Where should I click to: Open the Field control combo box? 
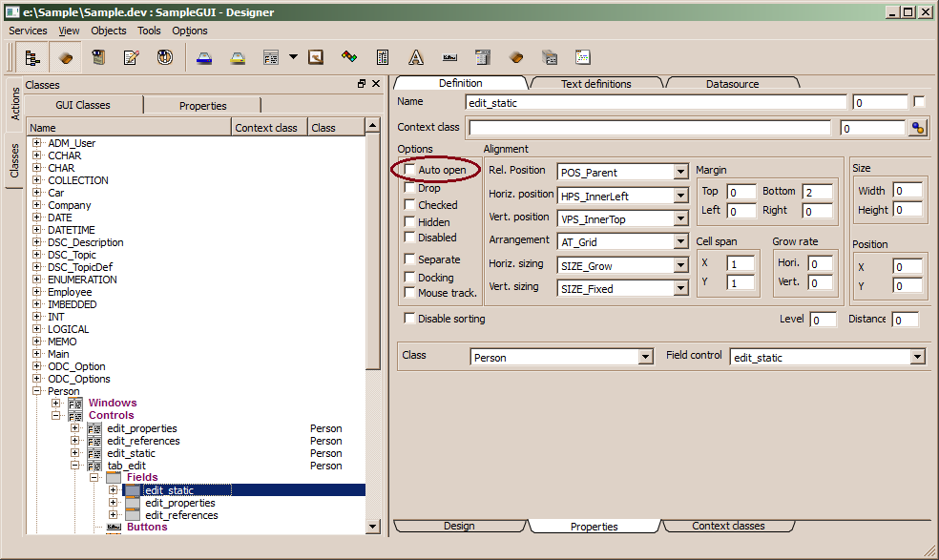coord(917,358)
